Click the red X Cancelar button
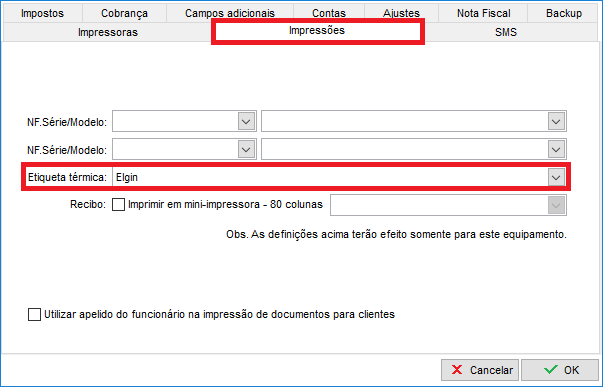The height and width of the screenshot is (387, 603). pos(480,370)
